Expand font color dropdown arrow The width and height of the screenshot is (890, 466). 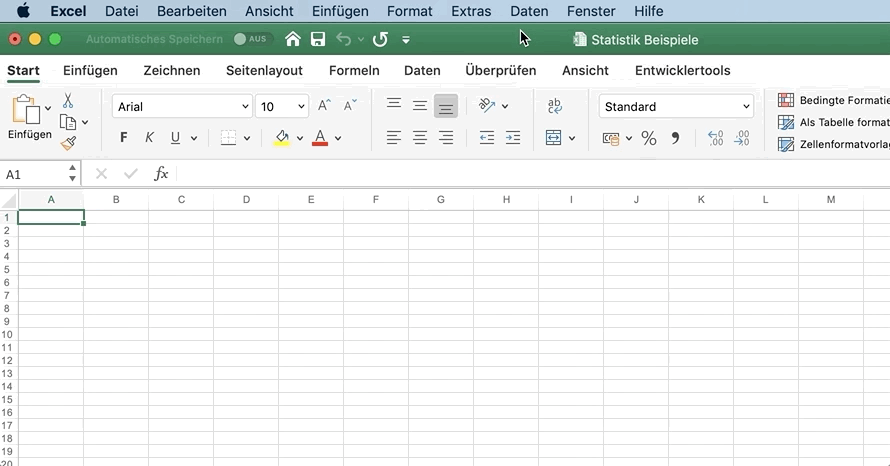tap(338, 138)
